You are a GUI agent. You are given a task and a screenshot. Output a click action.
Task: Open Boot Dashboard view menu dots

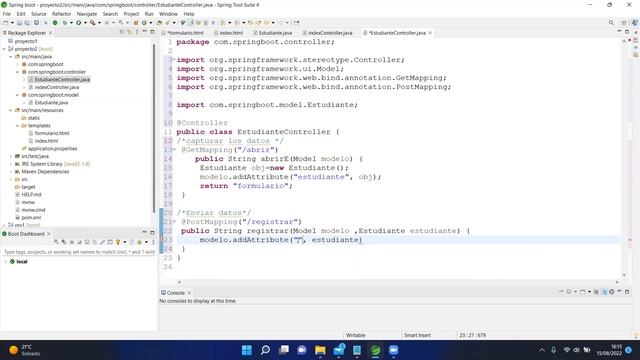tap(153, 242)
